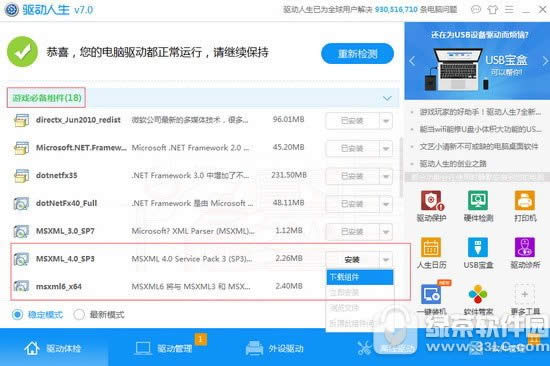Open the 软件管家 colorful clover icon
The image size is (550, 366).
click(x=478, y=294)
